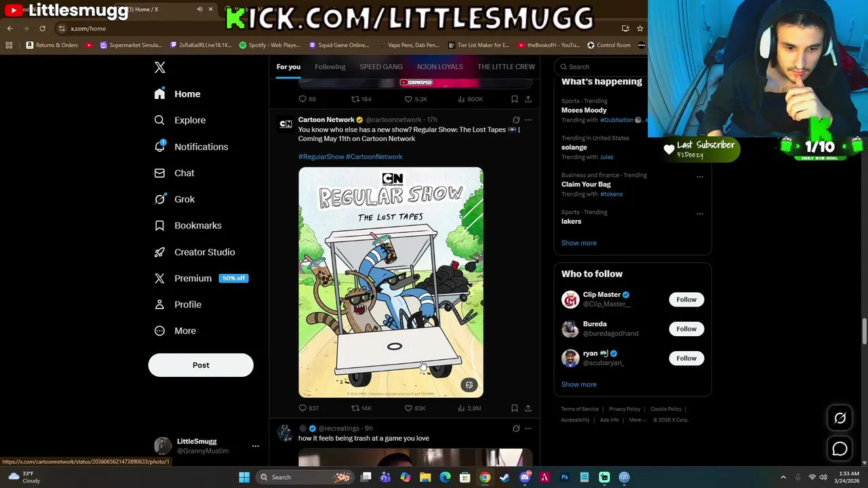The image size is (868, 488).
Task: Go to Profile in the sidebar
Action: [178, 304]
